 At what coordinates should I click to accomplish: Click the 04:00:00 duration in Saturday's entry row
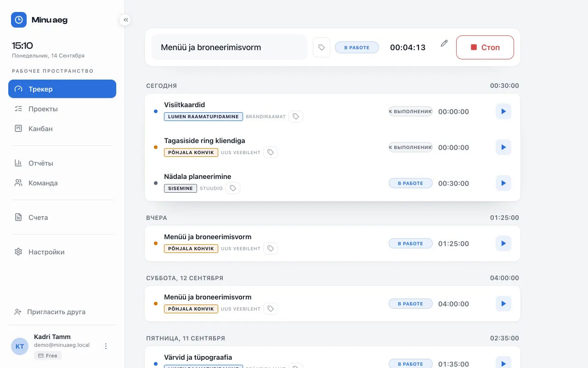[x=453, y=304]
